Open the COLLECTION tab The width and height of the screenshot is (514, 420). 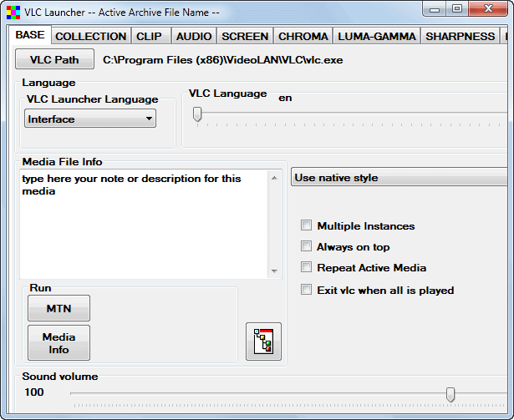point(91,36)
